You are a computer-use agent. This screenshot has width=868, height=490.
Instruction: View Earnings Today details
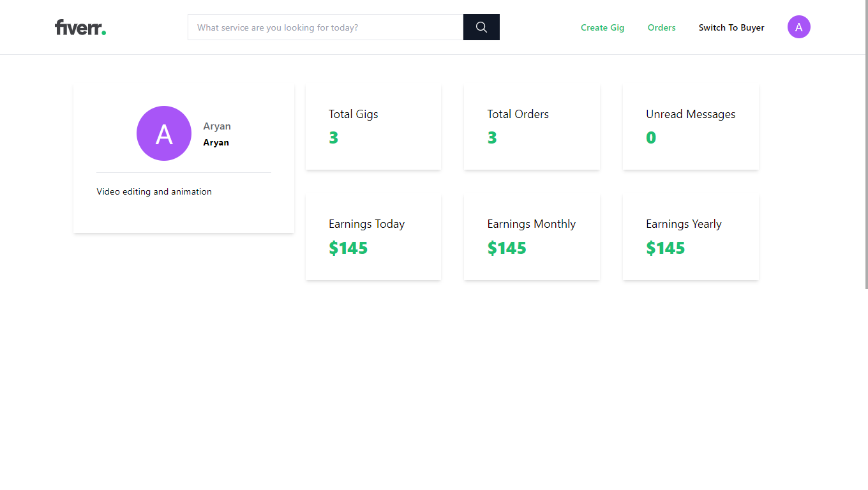click(373, 236)
